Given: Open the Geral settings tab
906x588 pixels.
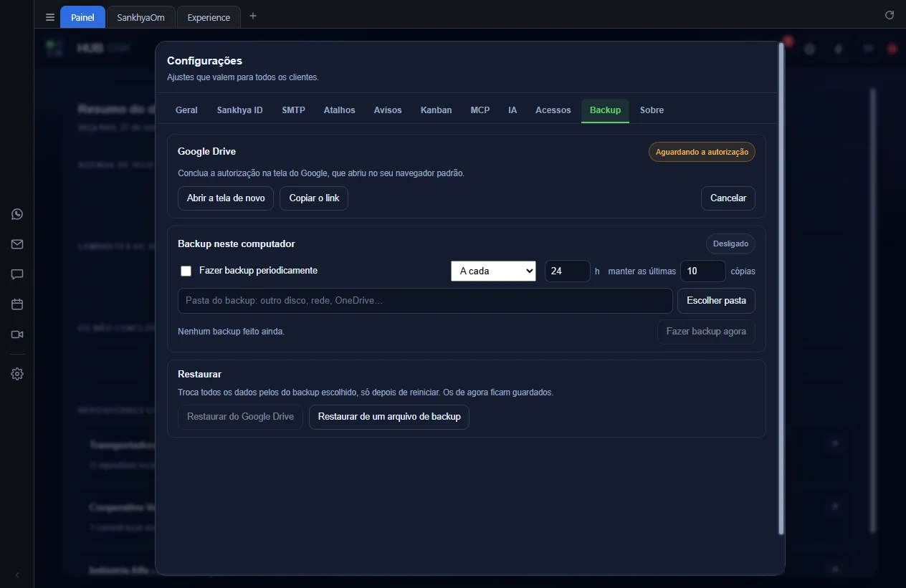Looking at the screenshot, I should pos(186,110).
